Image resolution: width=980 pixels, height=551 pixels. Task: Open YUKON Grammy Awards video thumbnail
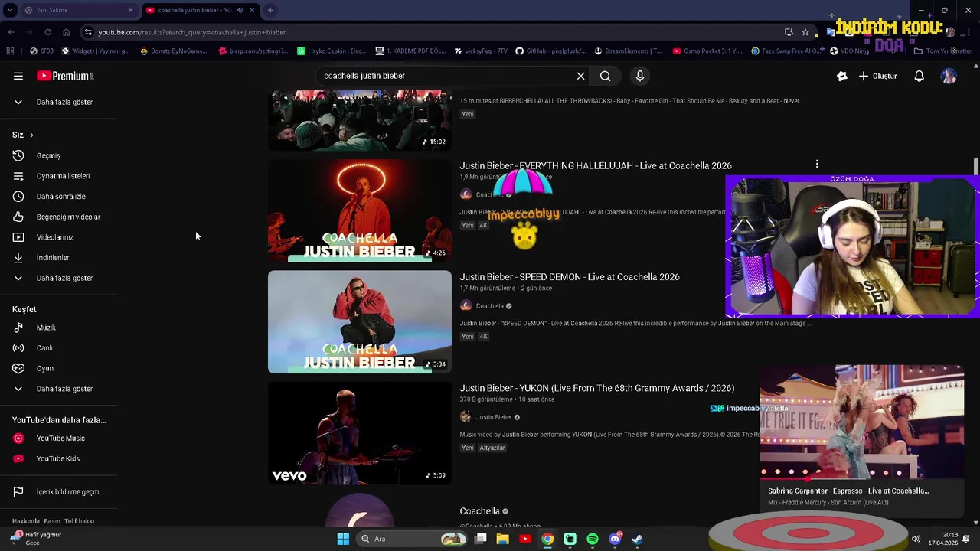coord(360,433)
